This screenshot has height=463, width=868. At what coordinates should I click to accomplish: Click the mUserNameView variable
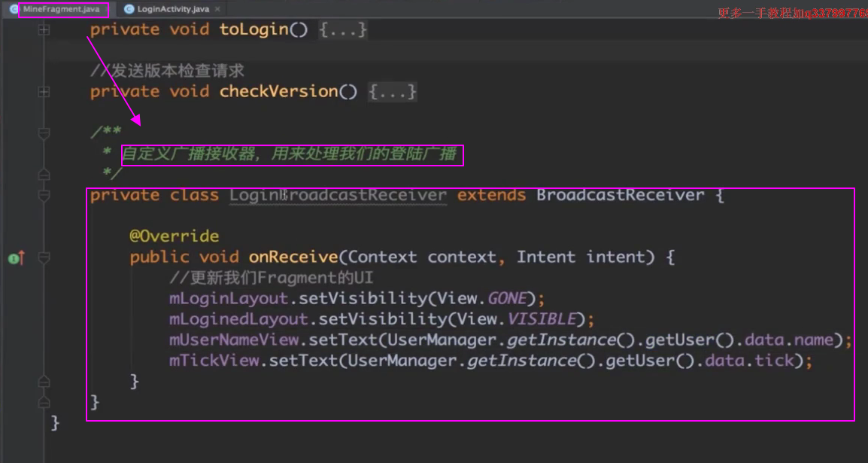coord(234,340)
